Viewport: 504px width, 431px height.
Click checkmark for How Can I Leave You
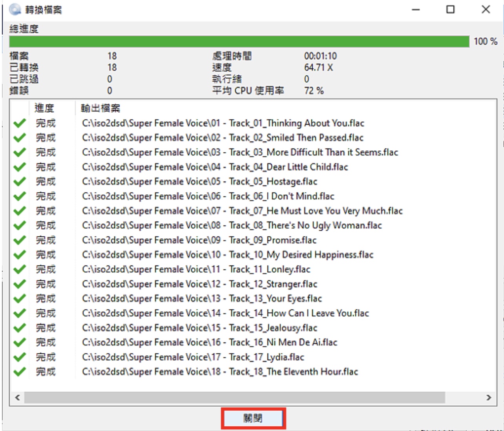point(20,313)
